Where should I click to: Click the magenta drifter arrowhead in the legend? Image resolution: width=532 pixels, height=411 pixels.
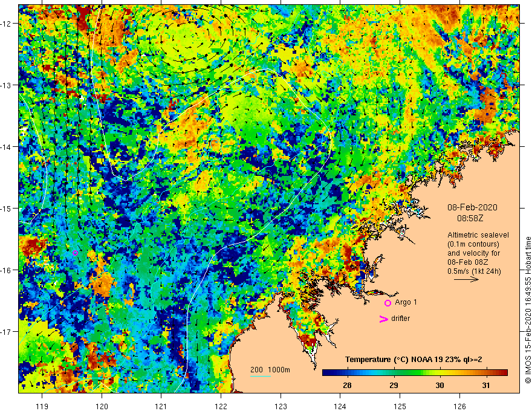pyautogui.click(x=384, y=319)
